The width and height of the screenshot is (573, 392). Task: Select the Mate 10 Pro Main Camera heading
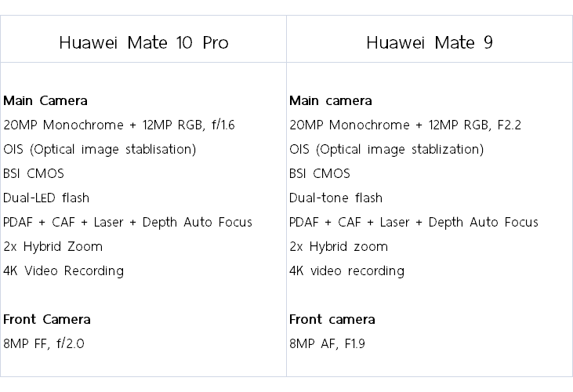(x=45, y=100)
